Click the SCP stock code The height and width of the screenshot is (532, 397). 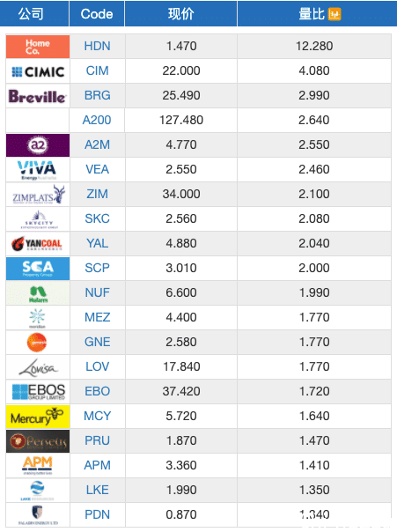[98, 268]
